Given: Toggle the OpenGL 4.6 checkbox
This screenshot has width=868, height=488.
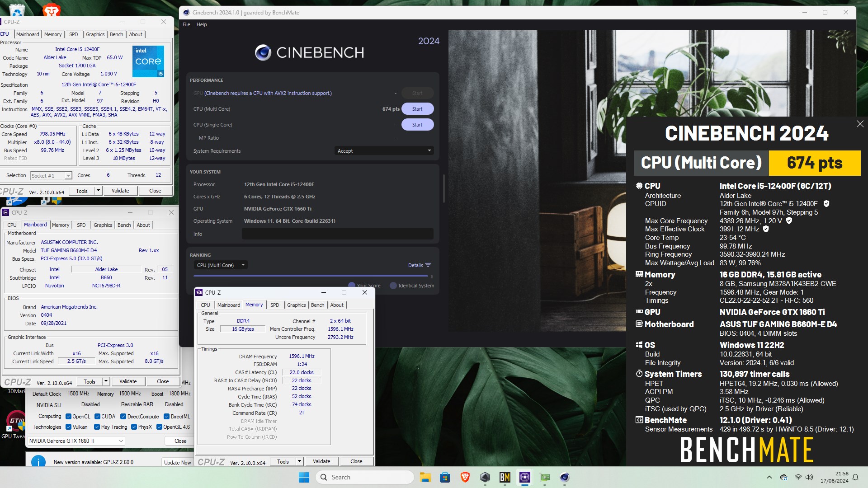Looking at the screenshot, I should (x=159, y=427).
